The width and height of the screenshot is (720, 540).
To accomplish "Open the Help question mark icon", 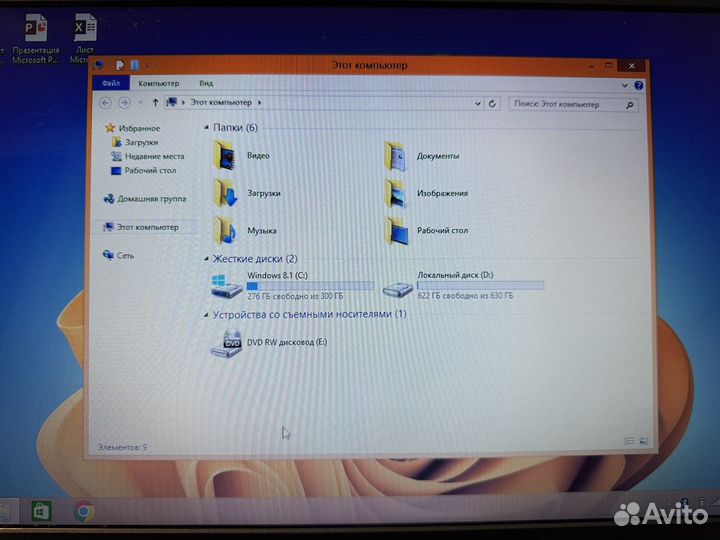I will point(638,85).
